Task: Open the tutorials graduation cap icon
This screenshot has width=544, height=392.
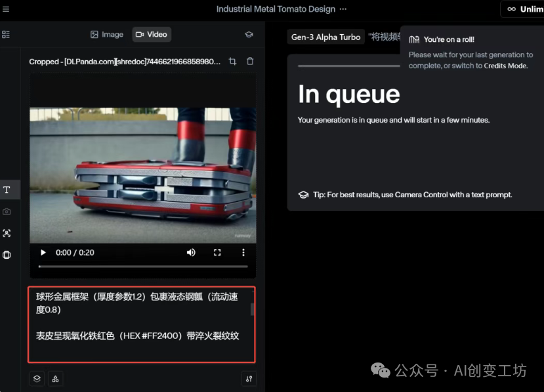Action: (x=249, y=34)
